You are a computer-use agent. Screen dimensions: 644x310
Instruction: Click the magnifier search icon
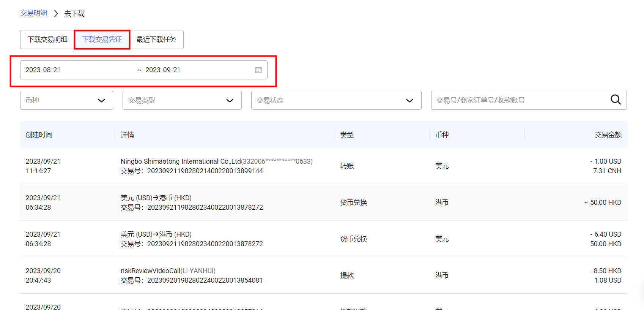(x=616, y=100)
